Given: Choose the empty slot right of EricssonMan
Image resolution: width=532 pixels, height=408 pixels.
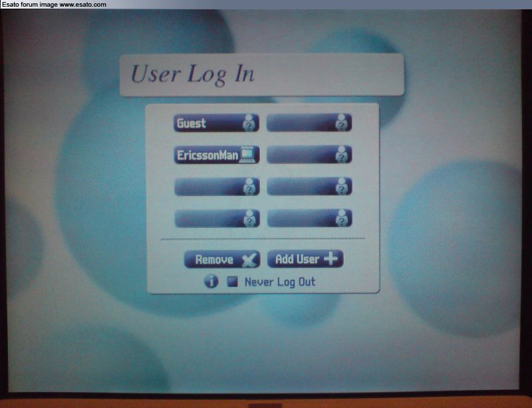Looking at the screenshot, I should tap(309, 155).
